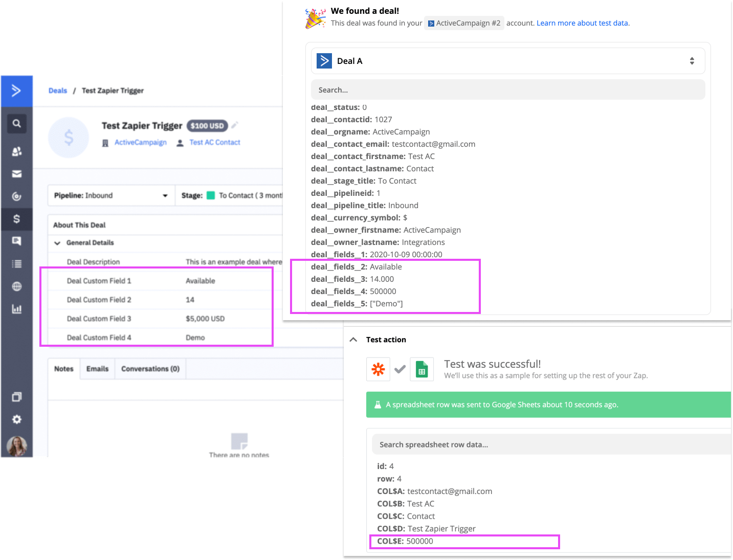Click the ActiveCampaign icon in Deal A selector
The height and width of the screenshot is (560, 733).
324,61
